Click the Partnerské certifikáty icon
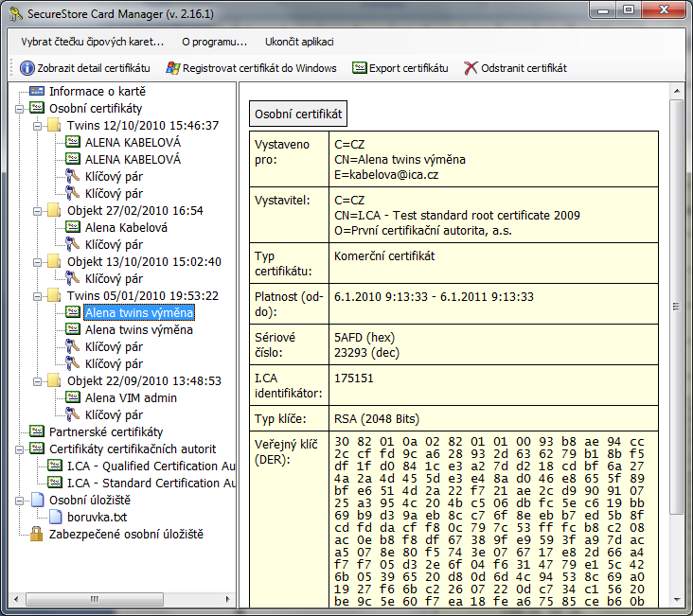Image resolution: width=693 pixels, height=616 pixels. click(37, 431)
